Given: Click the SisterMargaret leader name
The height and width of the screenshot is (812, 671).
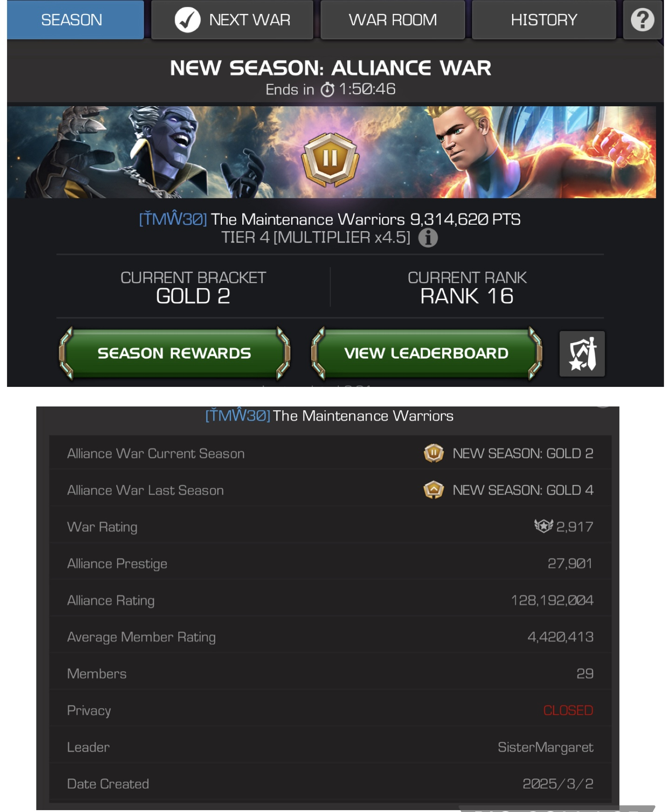Looking at the screenshot, I should coord(545,747).
